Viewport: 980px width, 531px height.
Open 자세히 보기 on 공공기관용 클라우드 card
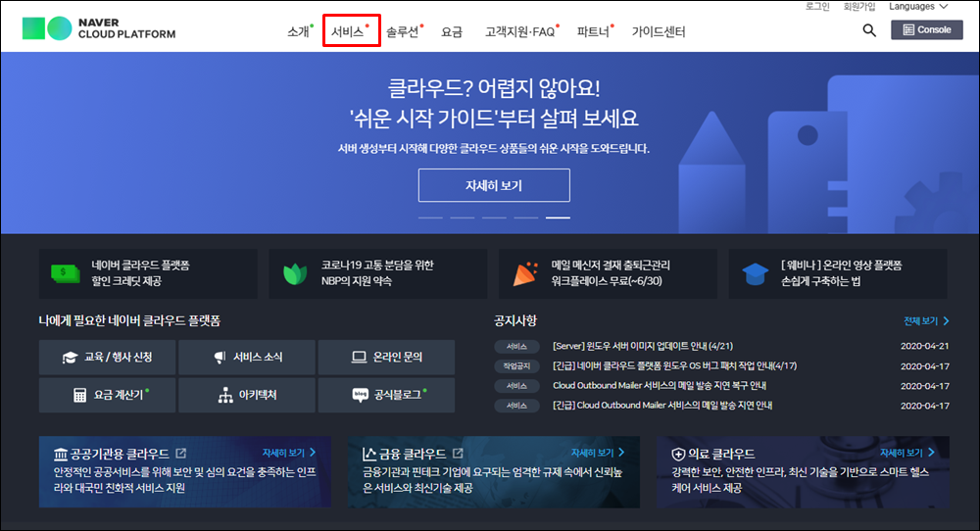click(289, 453)
